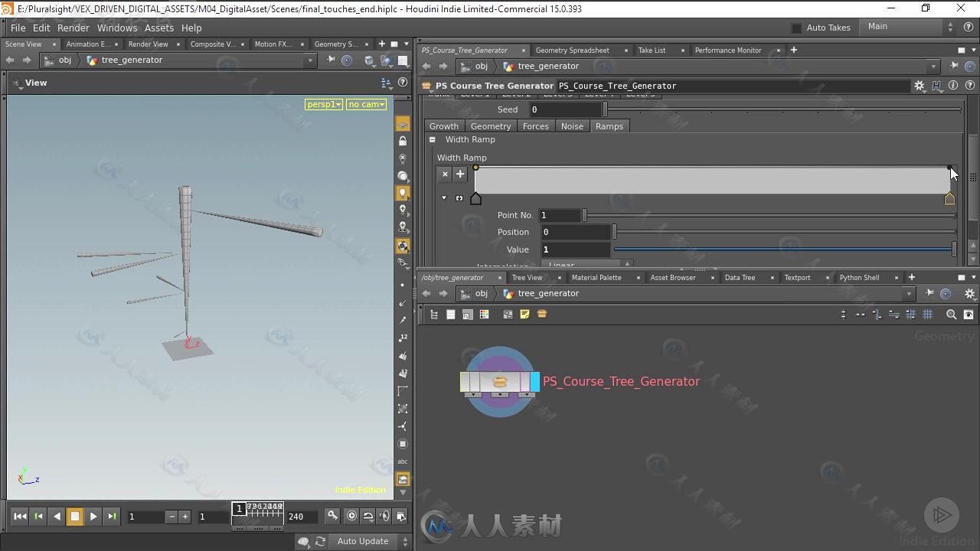Search nodes with the magnifier icon
This screenshot has width=980, height=551.
tap(952, 315)
